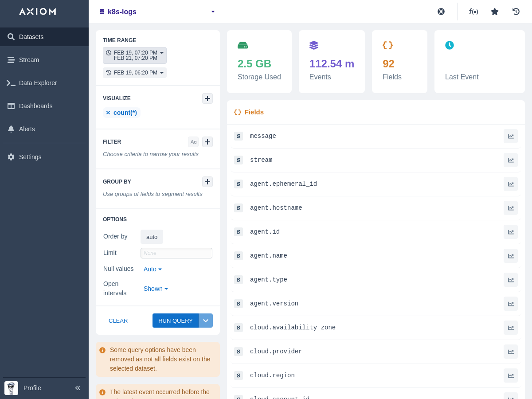Remove the count(*) visualization
This screenshot has height=399, width=532.
click(x=108, y=113)
